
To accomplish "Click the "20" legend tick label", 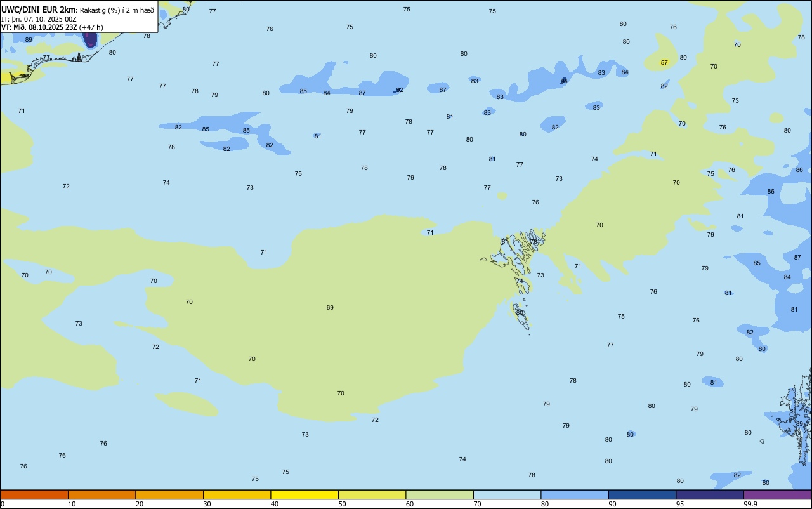I will click(140, 504).
